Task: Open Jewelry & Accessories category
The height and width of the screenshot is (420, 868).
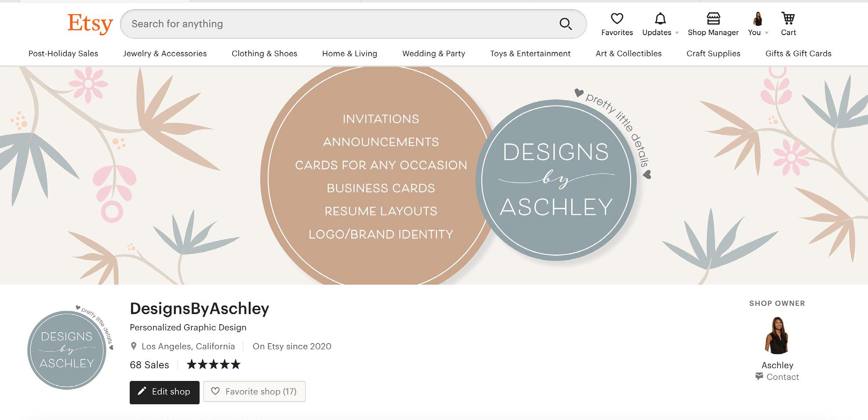Action: [165, 54]
